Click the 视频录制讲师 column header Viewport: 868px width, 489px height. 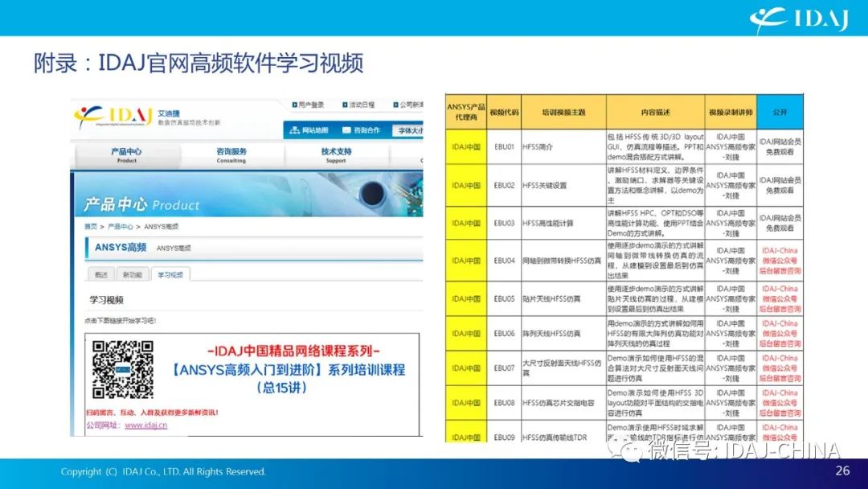(x=731, y=112)
